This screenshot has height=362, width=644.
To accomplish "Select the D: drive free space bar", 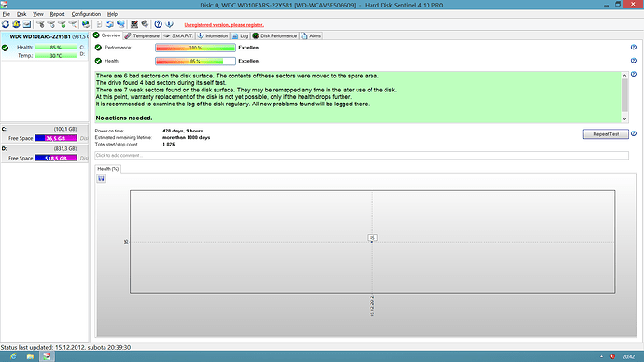I will (x=55, y=158).
